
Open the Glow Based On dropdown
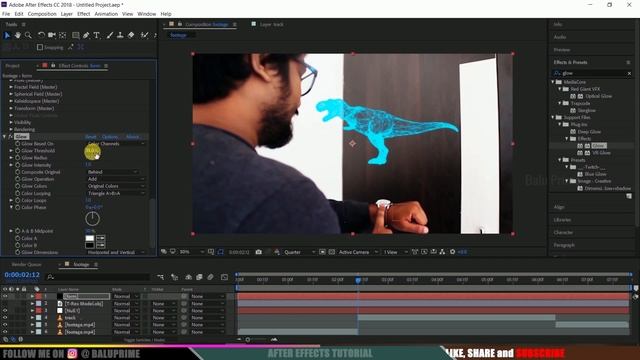pos(116,144)
